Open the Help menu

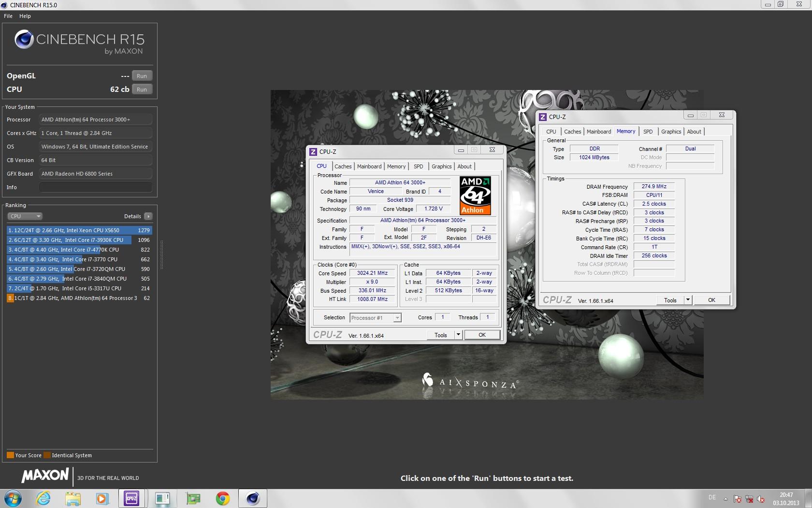25,16
